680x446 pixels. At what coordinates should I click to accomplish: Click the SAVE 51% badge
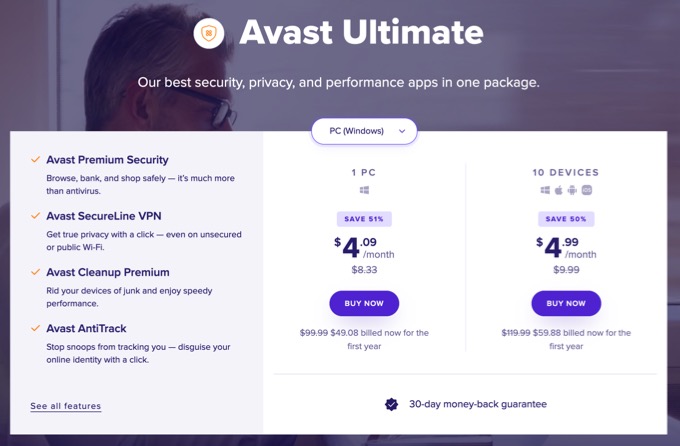tap(364, 218)
